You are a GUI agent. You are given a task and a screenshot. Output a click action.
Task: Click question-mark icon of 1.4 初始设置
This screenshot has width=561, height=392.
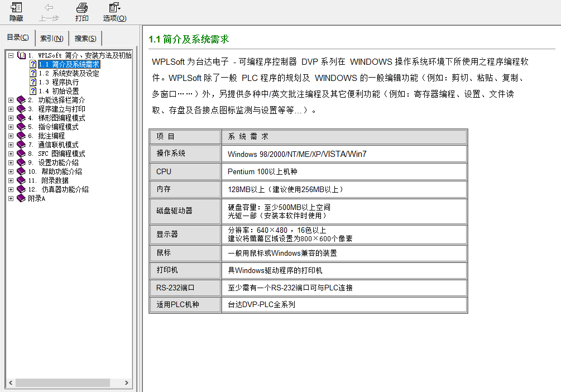tap(33, 91)
